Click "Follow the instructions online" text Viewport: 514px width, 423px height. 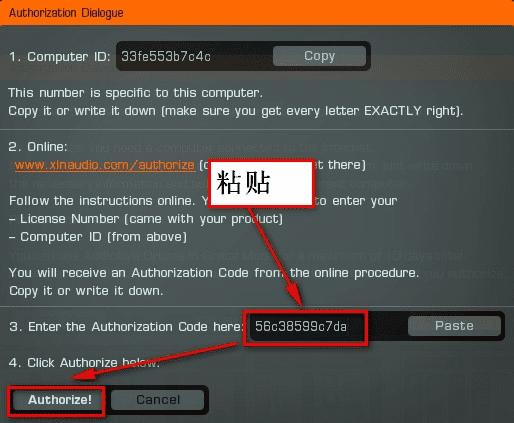pos(102,201)
